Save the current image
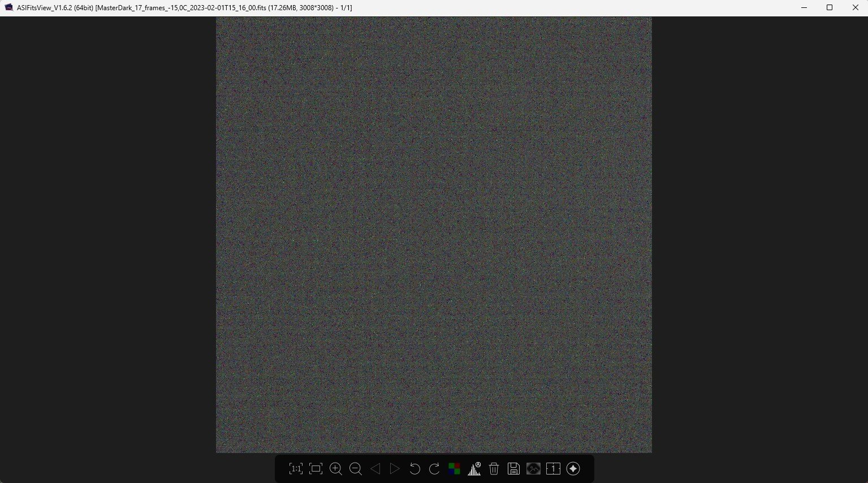868x483 pixels. 513,469
